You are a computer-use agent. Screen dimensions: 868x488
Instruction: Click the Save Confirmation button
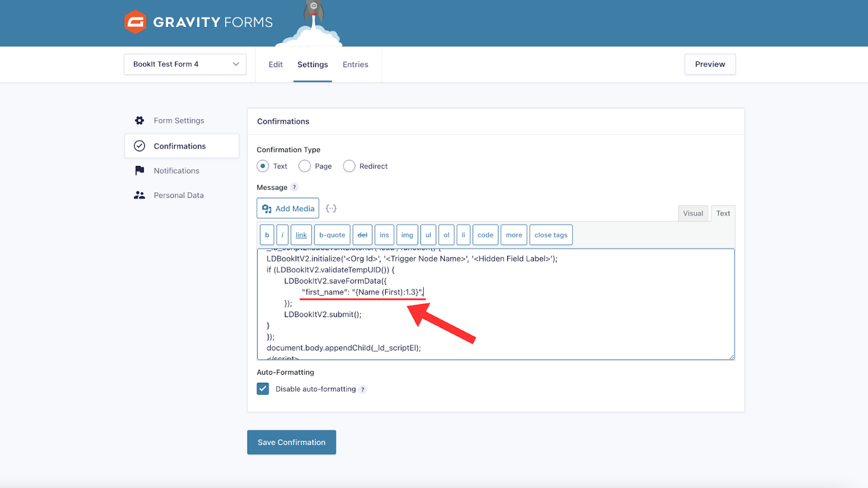click(x=291, y=442)
